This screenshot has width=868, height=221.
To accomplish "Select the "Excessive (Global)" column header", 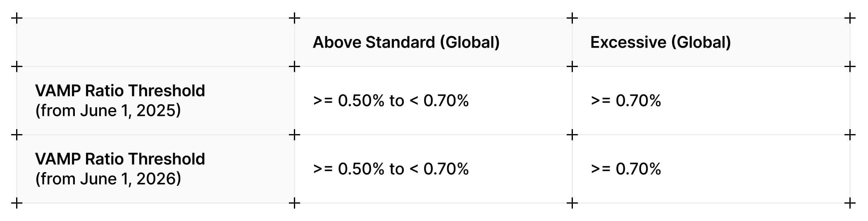I will (661, 42).
